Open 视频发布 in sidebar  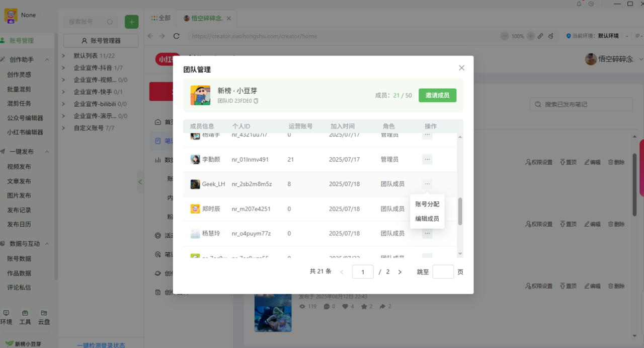click(x=19, y=167)
